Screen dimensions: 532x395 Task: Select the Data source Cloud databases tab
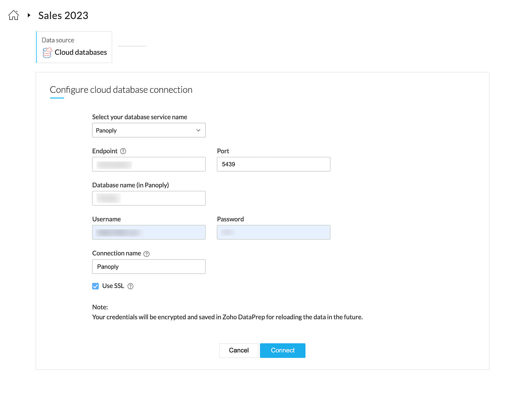(x=74, y=47)
